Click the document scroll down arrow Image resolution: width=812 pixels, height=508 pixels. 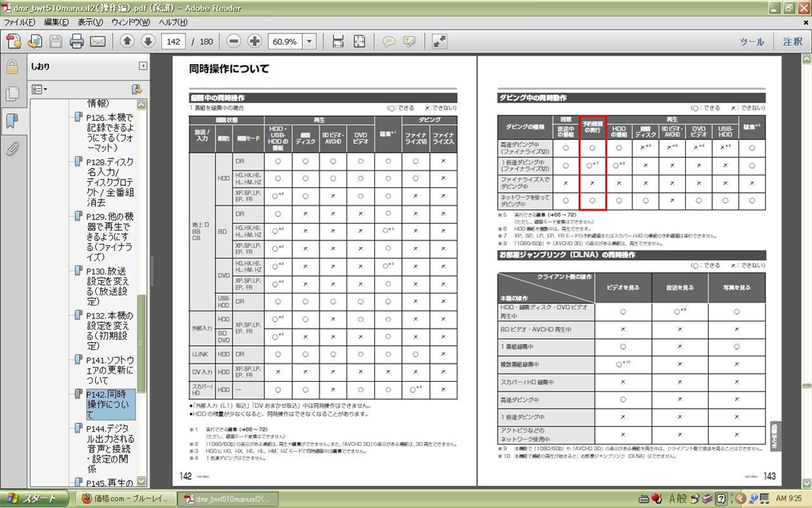pos(806,483)
